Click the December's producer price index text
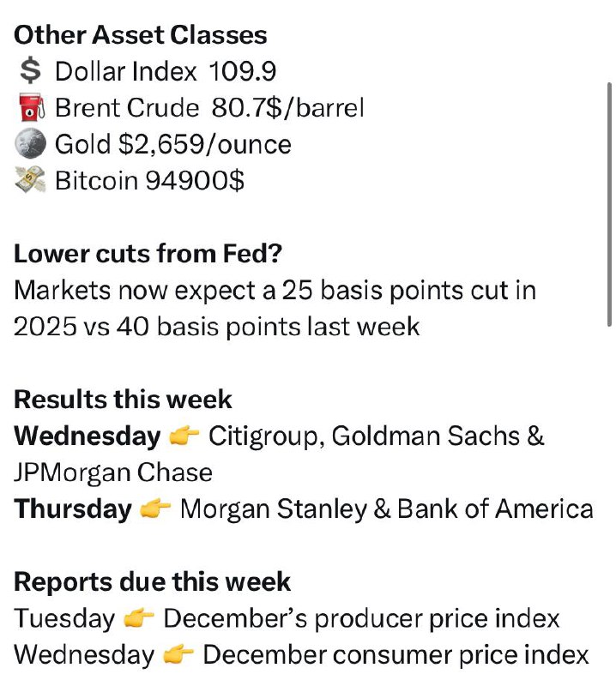The width and height of the screenshot is (616, 686). click(362, 618)
